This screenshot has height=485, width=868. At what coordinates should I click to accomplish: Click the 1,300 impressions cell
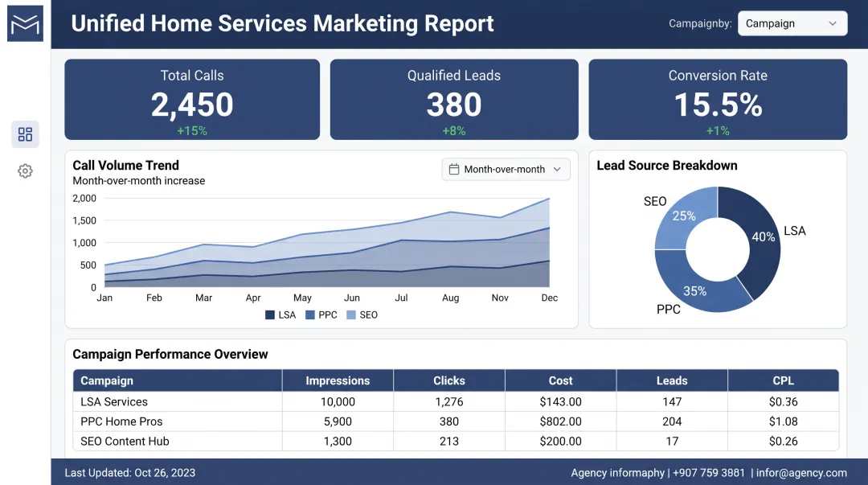[338, 442]
